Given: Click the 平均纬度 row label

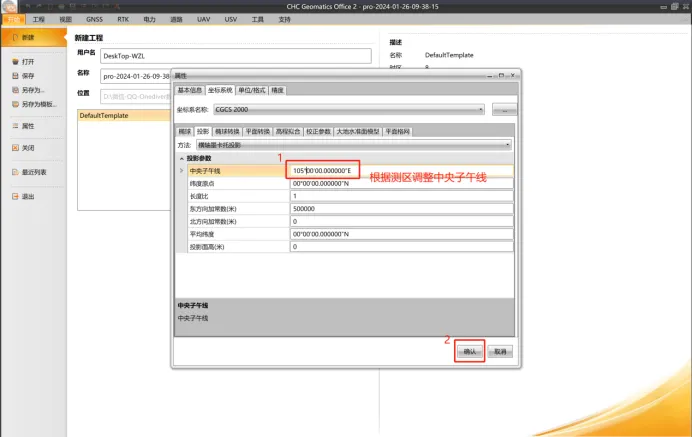Looking at the screenshot, I should click(202, 234).
